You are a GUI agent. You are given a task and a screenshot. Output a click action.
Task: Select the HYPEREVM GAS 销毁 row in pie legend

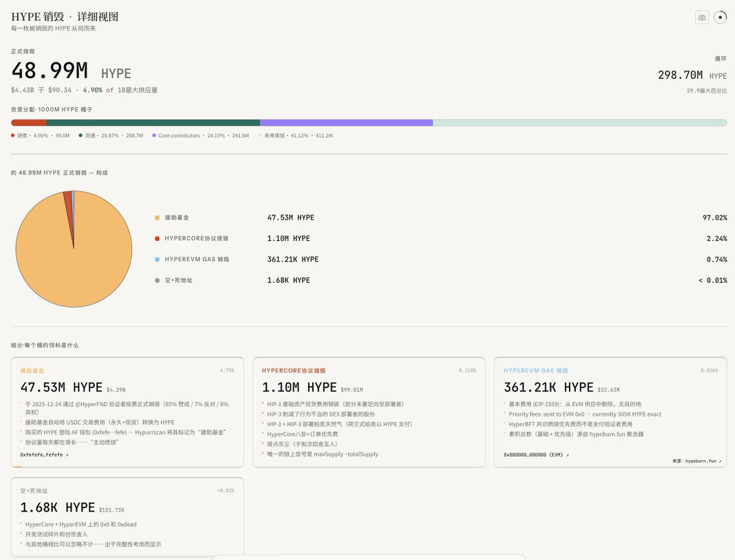[441, 259]
